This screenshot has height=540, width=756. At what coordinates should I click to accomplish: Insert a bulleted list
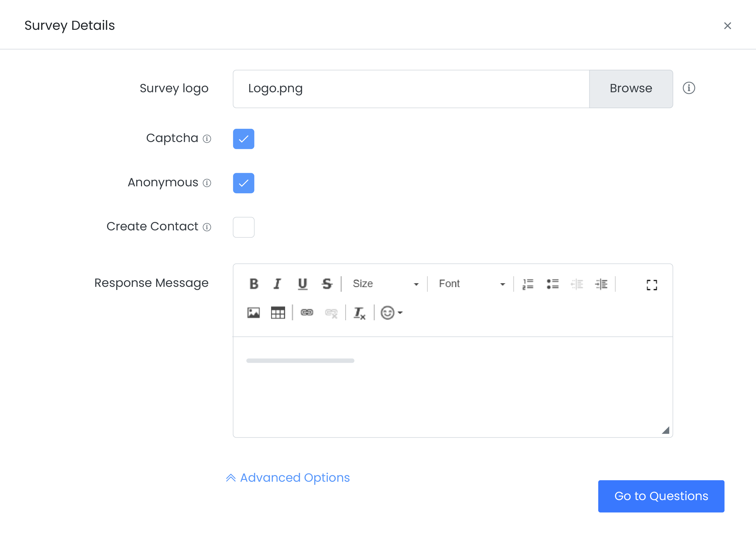(x=553, y=284)
